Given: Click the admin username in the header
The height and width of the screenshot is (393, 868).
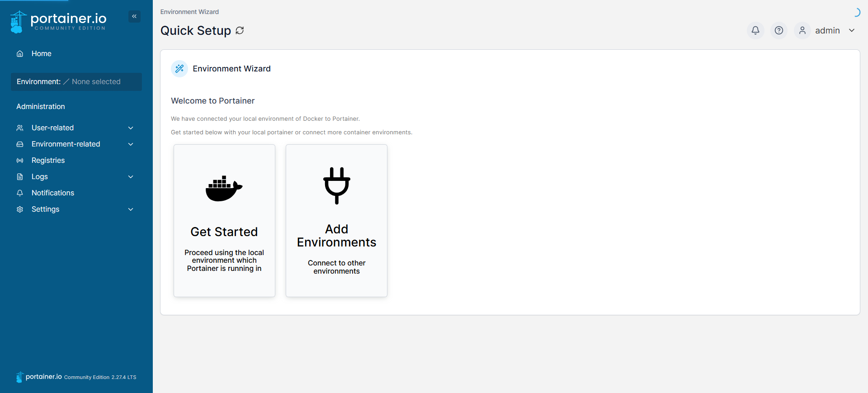Looking at the screenshot, I should pyautogui.click(x=827, y=30).
